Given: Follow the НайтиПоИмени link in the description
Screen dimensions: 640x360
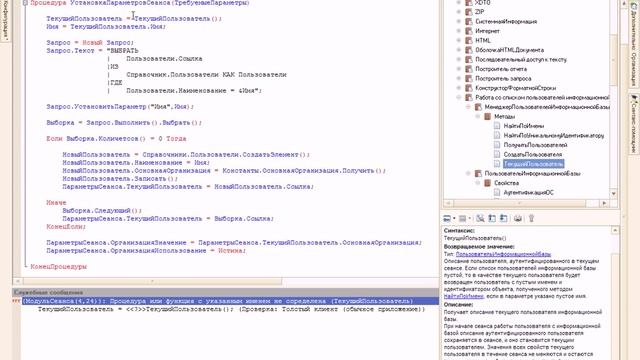Looking at the screenshot, I should tap(463, 296).
